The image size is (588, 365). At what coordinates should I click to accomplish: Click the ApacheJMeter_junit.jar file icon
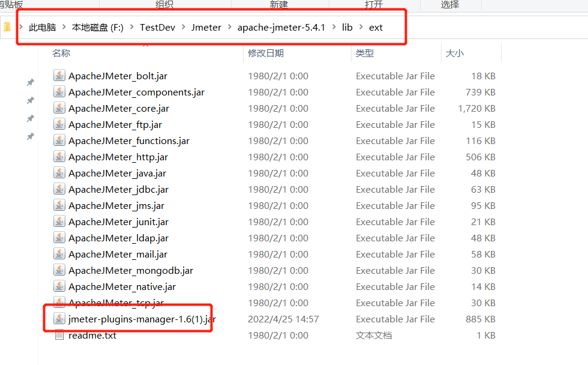59,222
